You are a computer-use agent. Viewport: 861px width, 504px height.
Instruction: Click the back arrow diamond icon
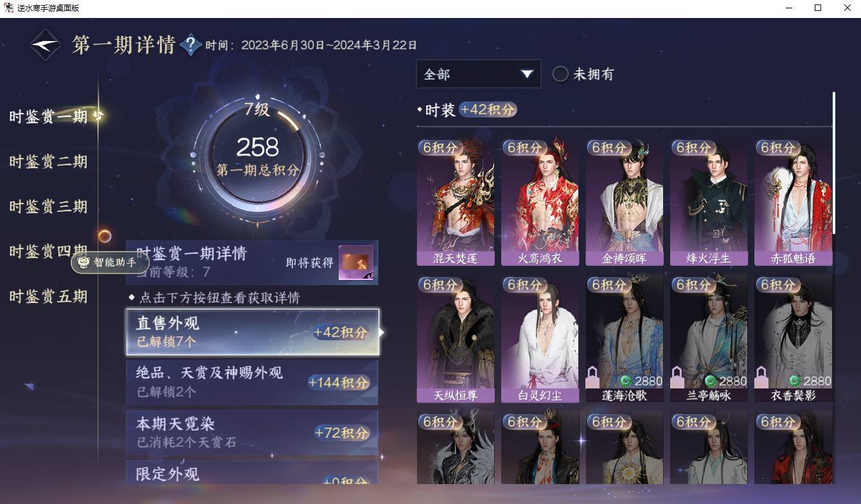[46, 45]
